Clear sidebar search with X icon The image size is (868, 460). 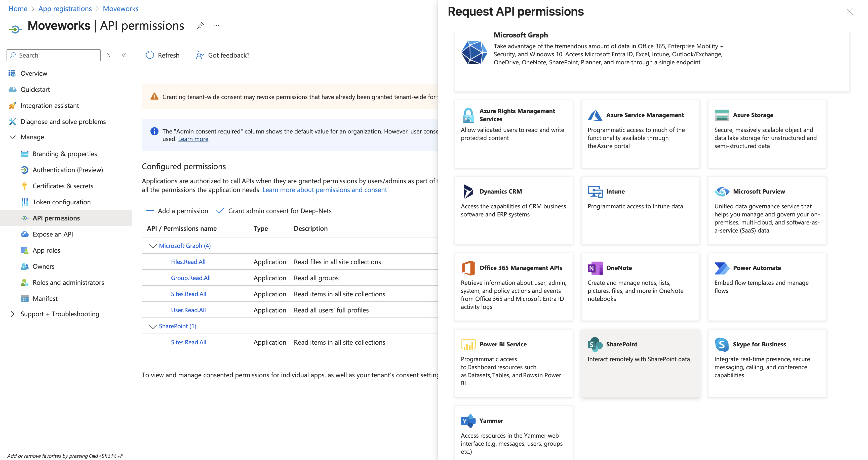[x=108, y=55]
